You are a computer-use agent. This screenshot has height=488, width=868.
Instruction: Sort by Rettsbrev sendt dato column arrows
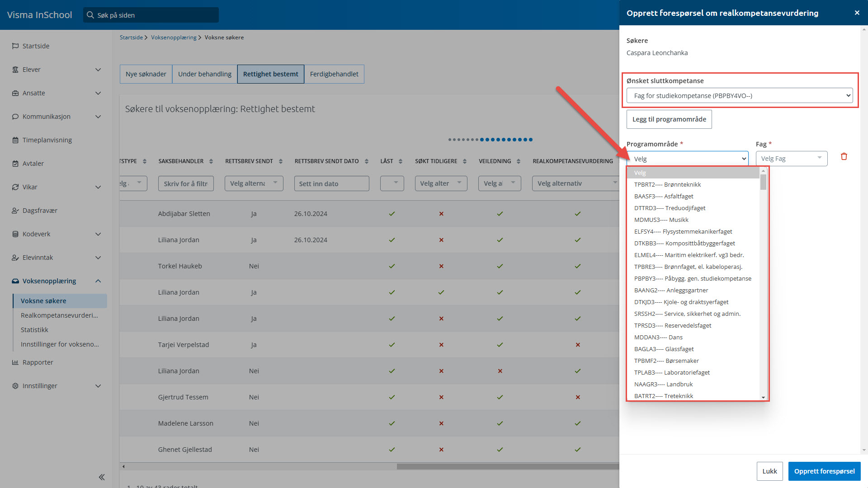[x=367, y=161]
